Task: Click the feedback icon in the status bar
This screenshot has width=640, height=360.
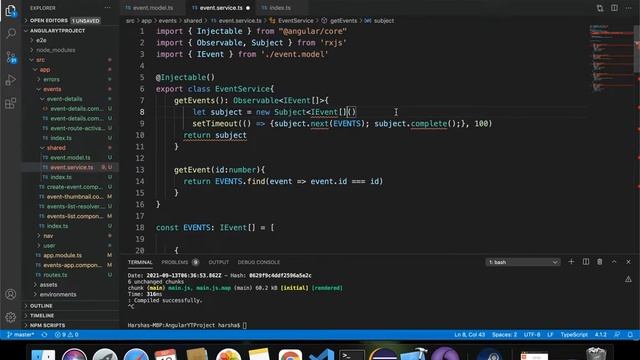Action: click(617, 335)
